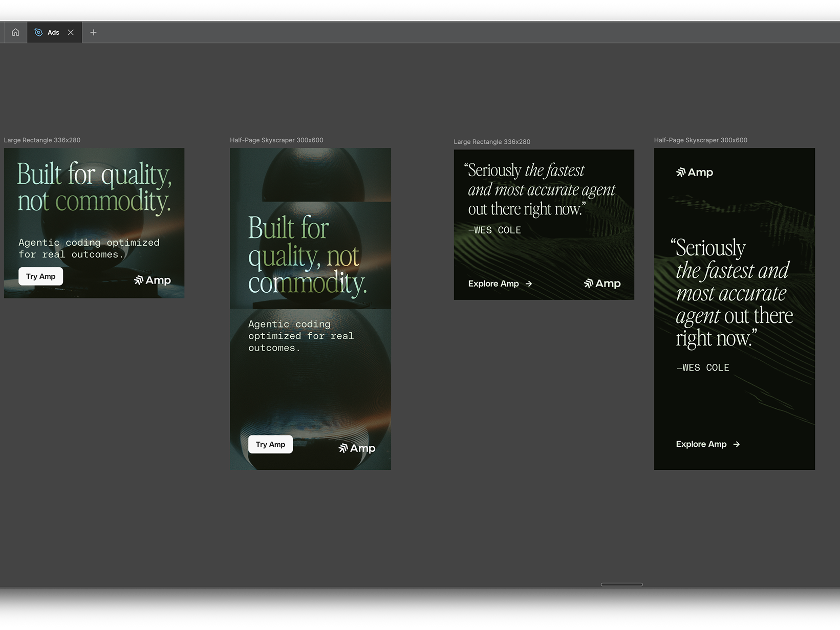The image size is (840, 630).
Task: Go to the home tab icon
Action: tap(15, 32)
